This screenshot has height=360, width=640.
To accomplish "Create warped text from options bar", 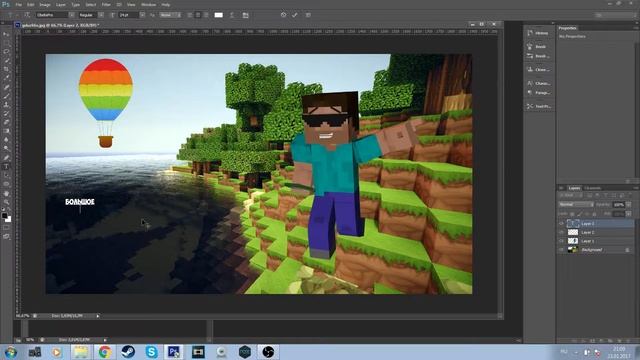I will click(232, 15).
